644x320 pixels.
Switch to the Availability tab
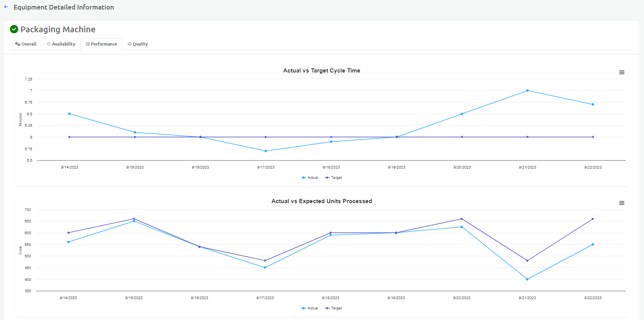click(x=61, y=44)
